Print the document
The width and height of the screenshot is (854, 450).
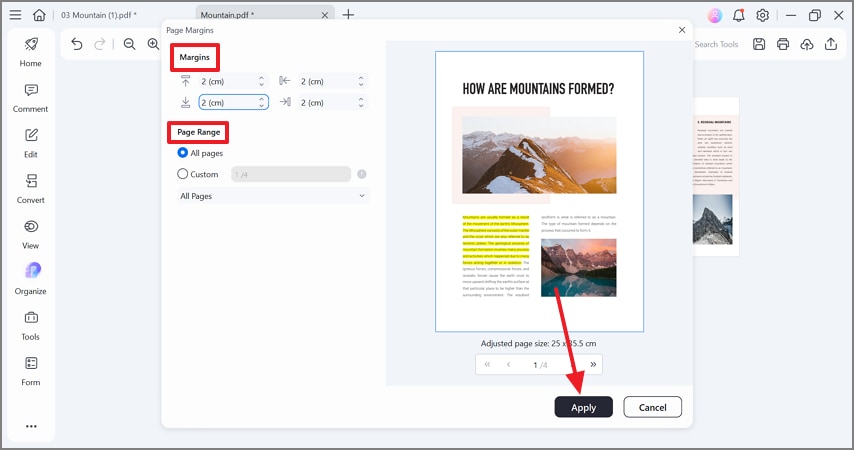click(x=783, y=44)
